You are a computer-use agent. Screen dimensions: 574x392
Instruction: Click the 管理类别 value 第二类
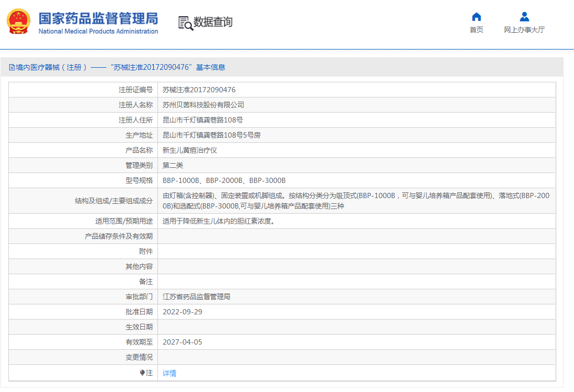(x=173, y=165)
